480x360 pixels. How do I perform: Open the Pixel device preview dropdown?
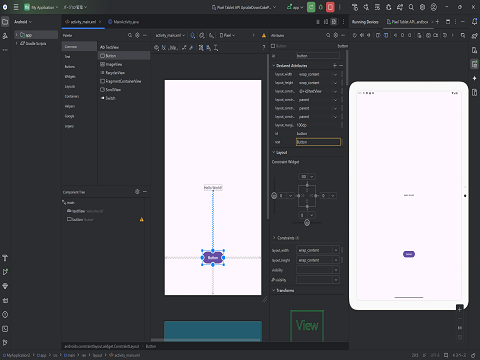pyautogui.click(x=227, y=35)
